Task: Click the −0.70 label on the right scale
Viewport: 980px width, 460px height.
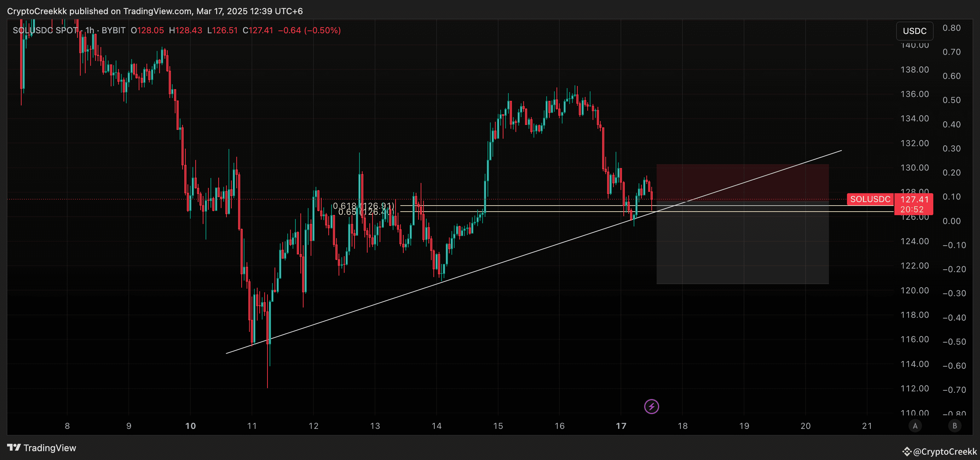Action: click(x=954, y=390)
